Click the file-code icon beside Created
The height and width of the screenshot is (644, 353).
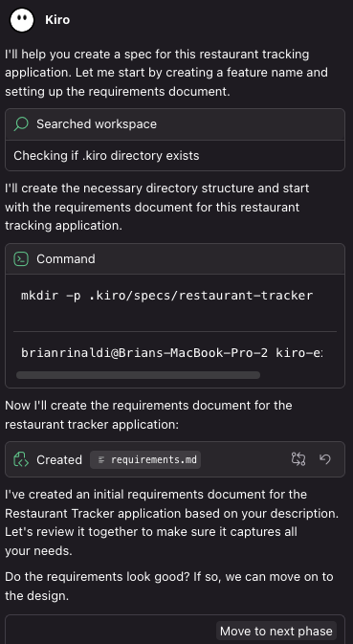(21, 459)
